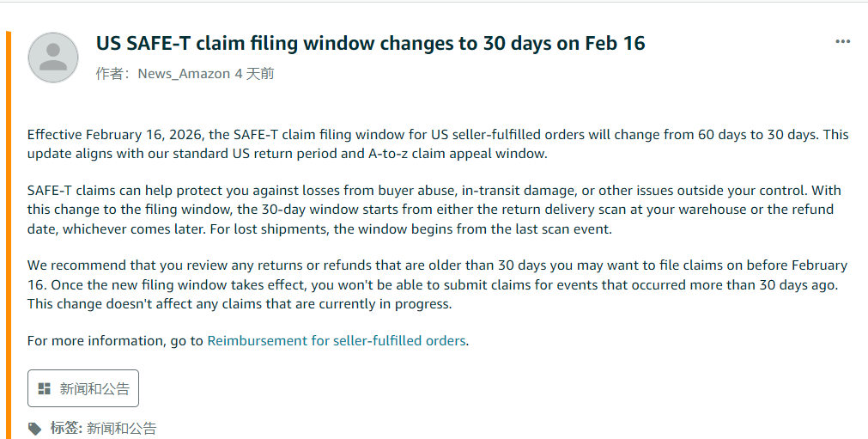Screen dimensions: 868x439
Task: Click the post title about SAFE-T claim window
Action: pos(370,43)
